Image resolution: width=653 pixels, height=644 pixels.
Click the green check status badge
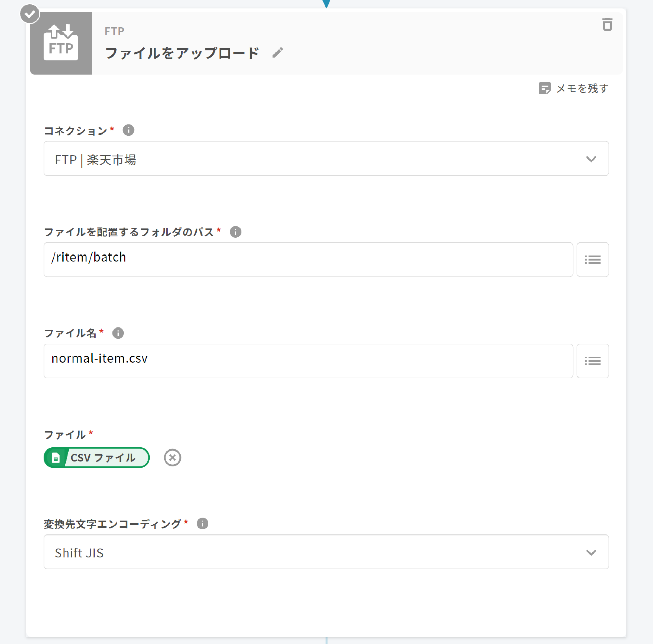coord(30,14)
